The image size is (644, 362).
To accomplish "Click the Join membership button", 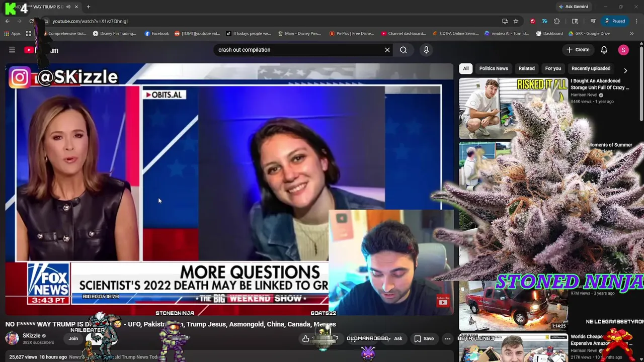I will coord(73,339).
